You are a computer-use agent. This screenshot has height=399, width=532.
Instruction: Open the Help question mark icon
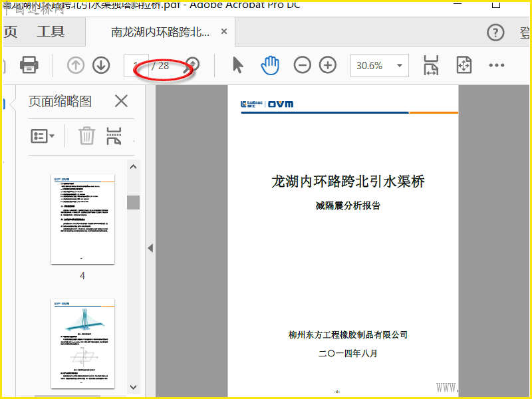click(495, 33)
